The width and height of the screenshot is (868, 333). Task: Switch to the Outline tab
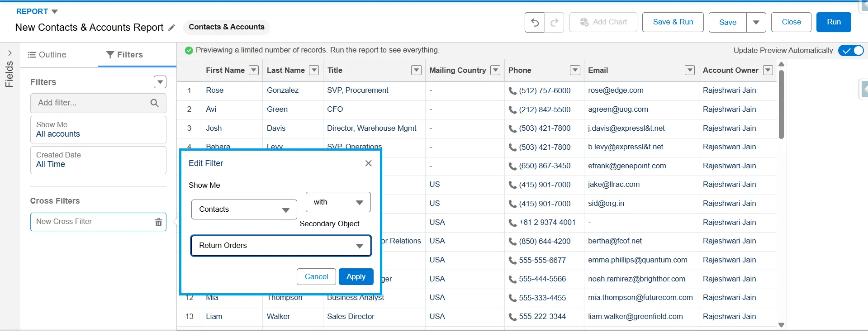(47, 55)
